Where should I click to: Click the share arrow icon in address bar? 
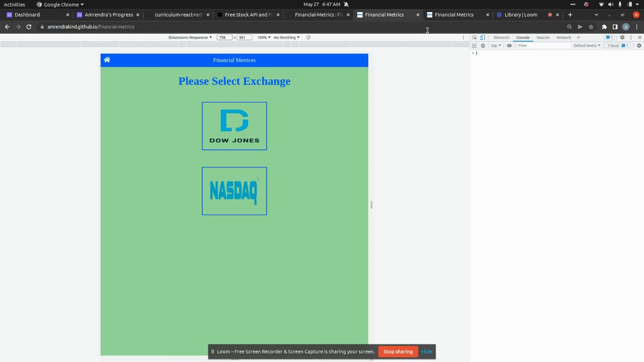580,27
